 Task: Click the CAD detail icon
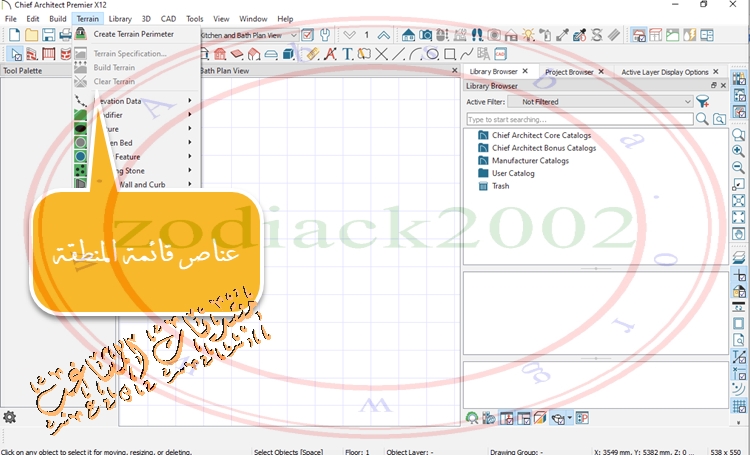500,54
